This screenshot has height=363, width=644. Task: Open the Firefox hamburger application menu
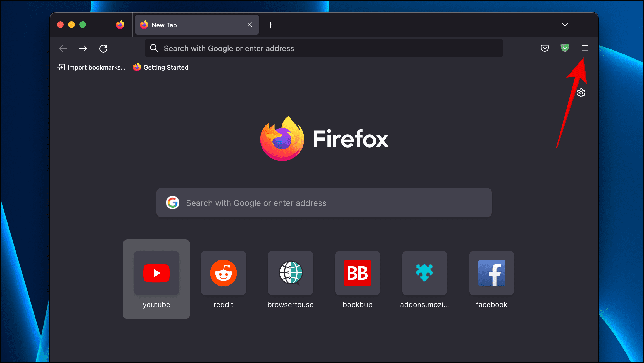585,48
